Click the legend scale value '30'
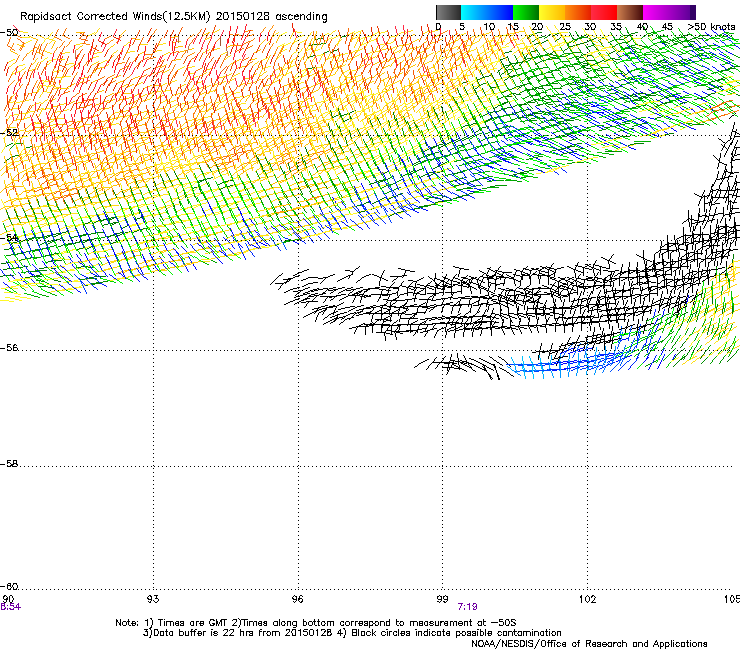 pos(590,27)
